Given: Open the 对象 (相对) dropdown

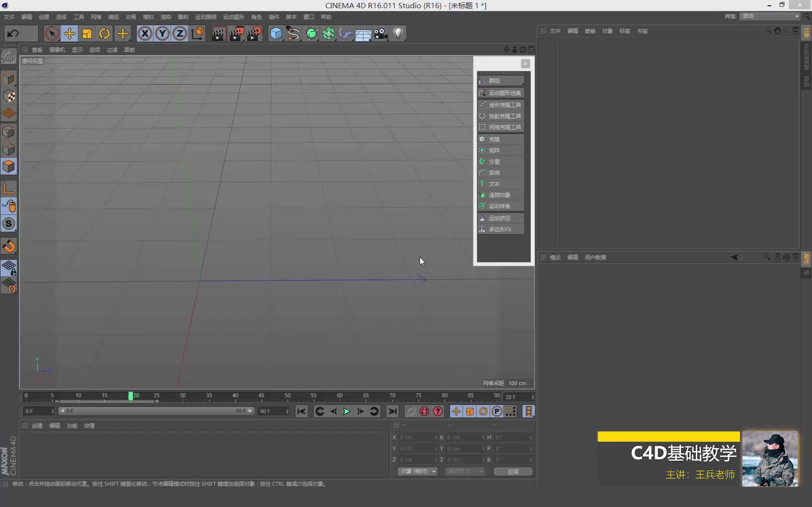Looking at the screenshot, I should [418, 471].
